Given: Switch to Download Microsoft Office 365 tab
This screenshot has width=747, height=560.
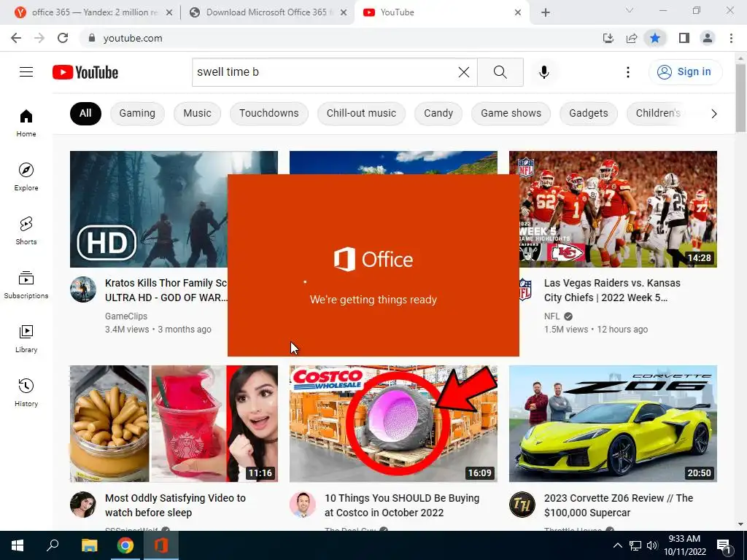Looking at the screenshot, I should [x=267, y=12].
